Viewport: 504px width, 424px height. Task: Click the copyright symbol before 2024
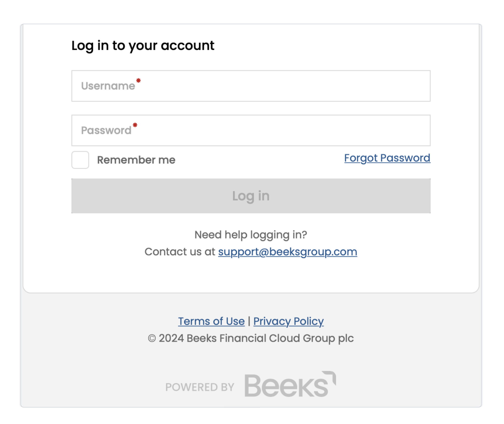pyautogui.click(x=152, y=338)
